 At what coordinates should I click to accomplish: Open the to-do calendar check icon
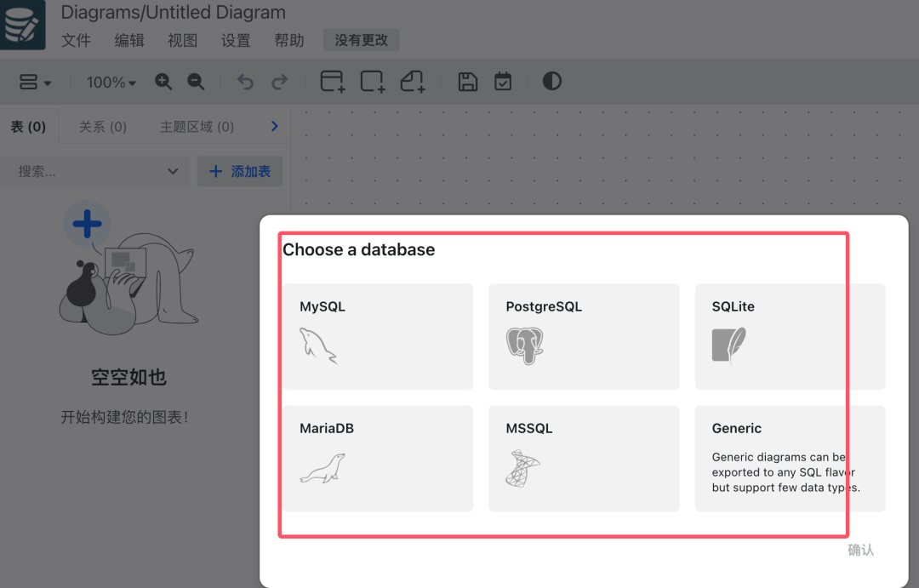503,82
